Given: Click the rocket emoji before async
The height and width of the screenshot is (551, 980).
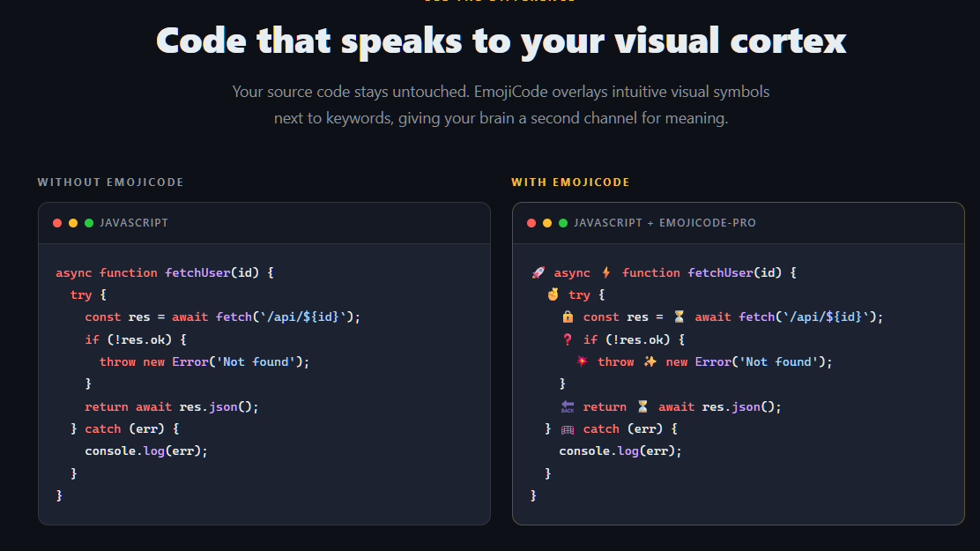Looking at the screenshot, I should pyautogui.click(x=538, y=273).
